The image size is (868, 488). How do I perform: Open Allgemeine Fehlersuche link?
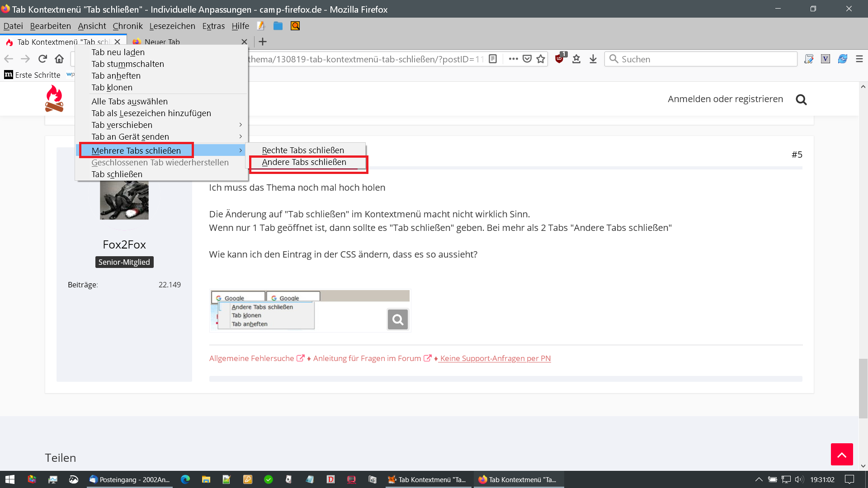(x=252, y=358)
